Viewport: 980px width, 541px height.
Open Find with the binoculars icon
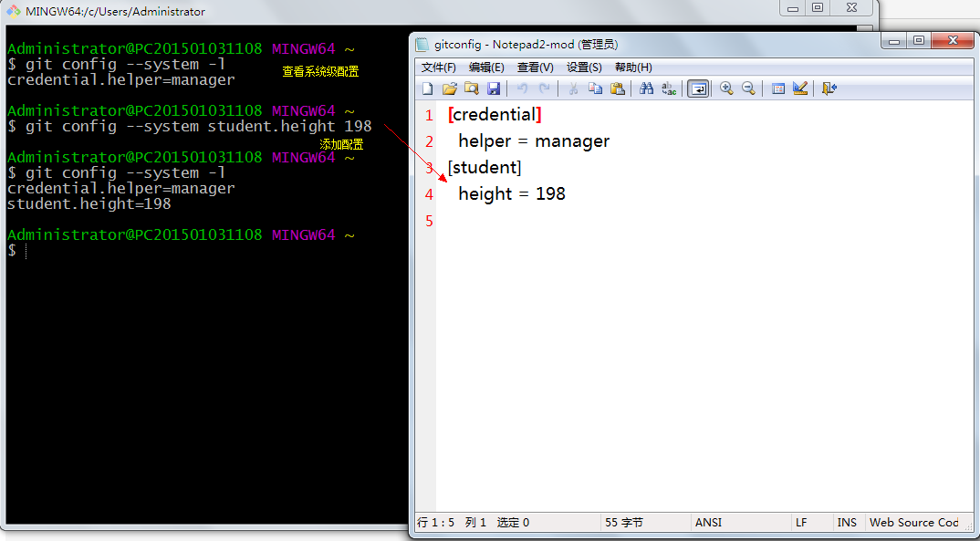(x=646, y=88)
